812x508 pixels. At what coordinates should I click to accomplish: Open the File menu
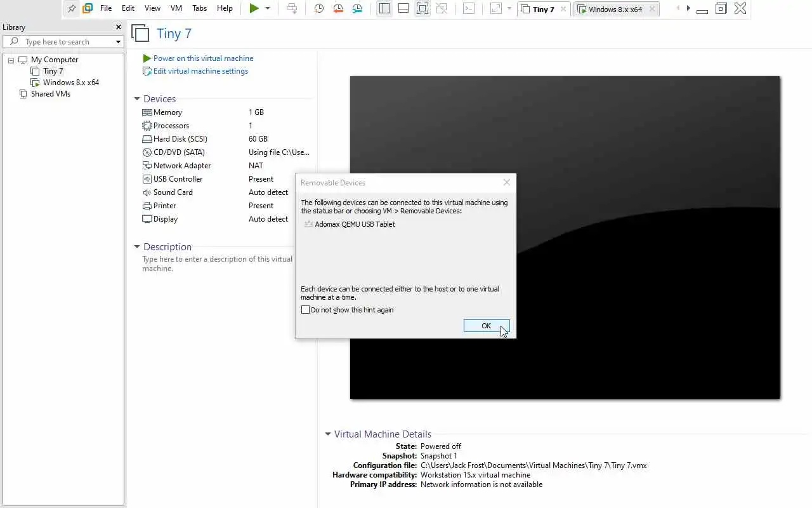click(x=106, y=8)
